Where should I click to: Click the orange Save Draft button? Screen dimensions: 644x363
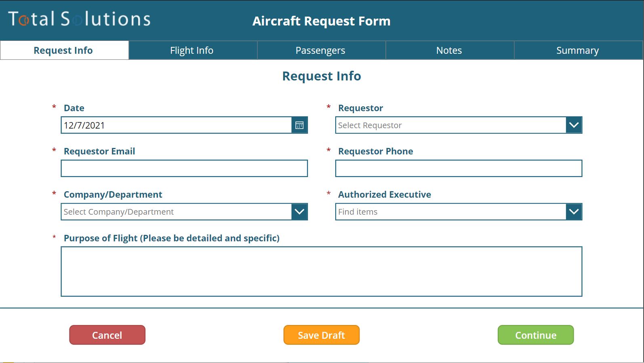pos(321,335)
